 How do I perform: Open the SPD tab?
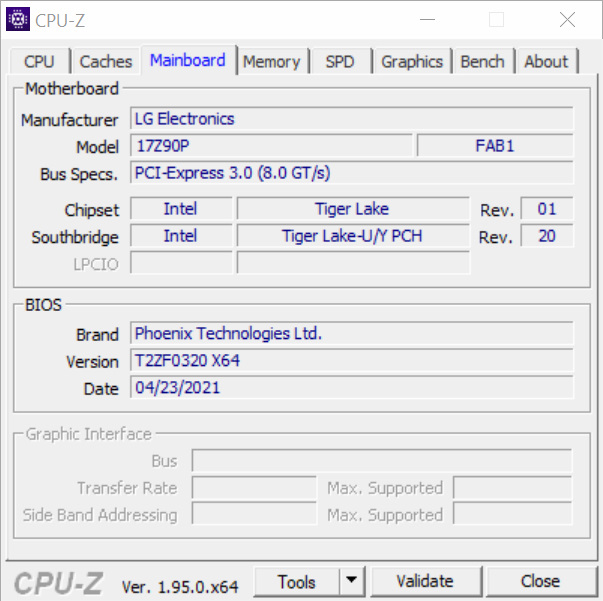pos(340,62)
